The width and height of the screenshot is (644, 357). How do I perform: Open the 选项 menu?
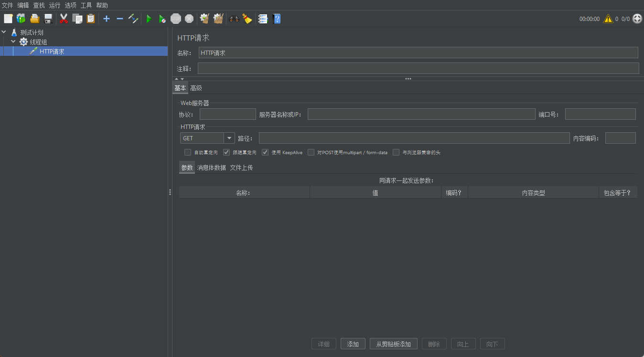(71, 5)
